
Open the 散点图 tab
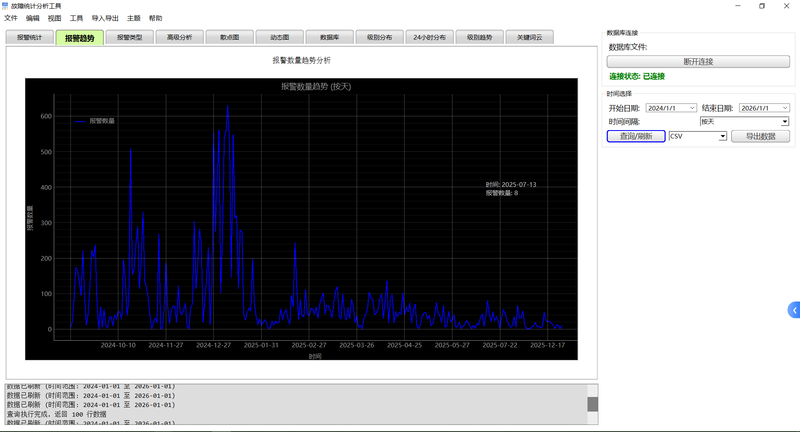coord(230,37)
